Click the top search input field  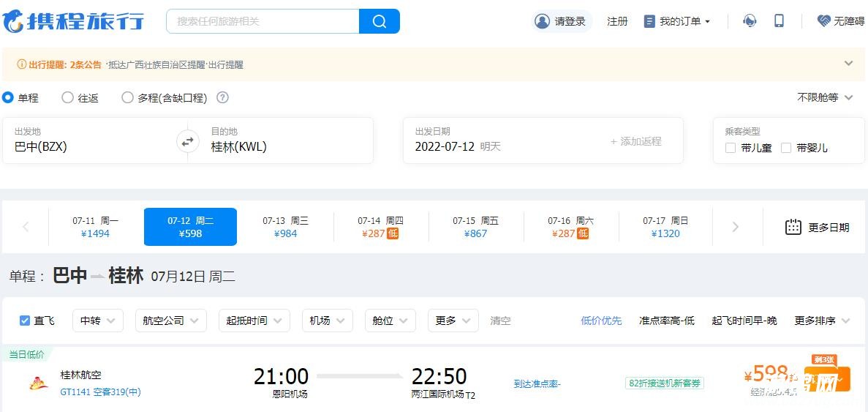tap(263, 21)
